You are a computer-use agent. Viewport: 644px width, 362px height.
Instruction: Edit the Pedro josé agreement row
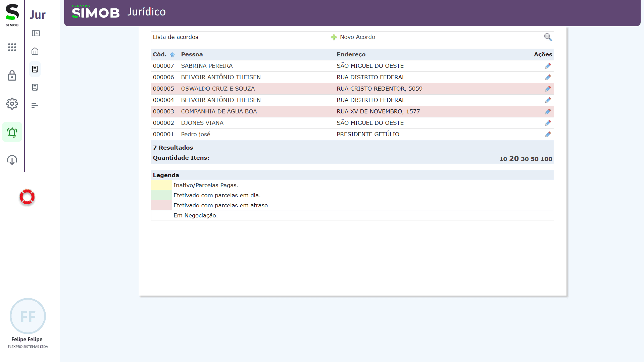(x=548, y=135)
